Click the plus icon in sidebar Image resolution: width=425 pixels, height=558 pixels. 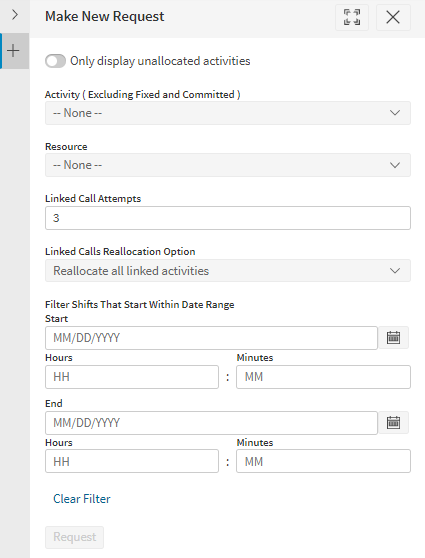(x=14, y=51)
